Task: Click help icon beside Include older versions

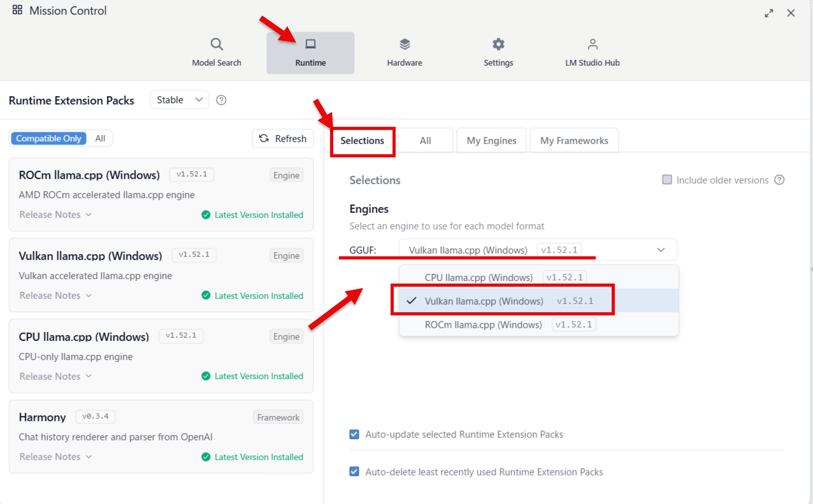Action: coord(779,180)
